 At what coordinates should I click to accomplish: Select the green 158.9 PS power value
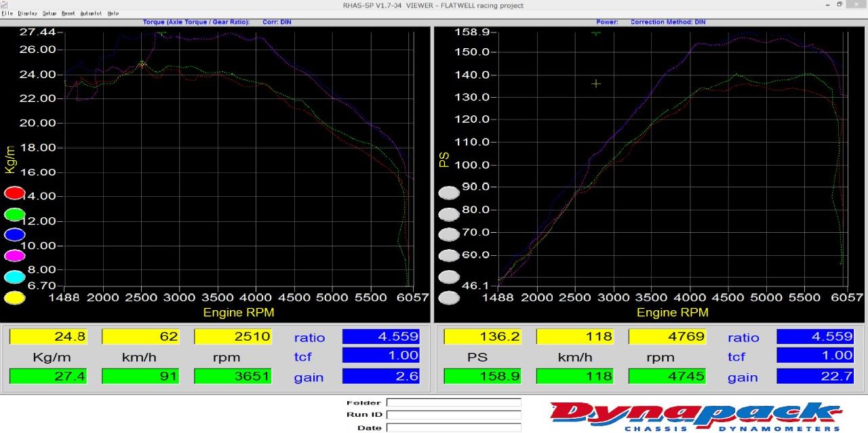482,376
